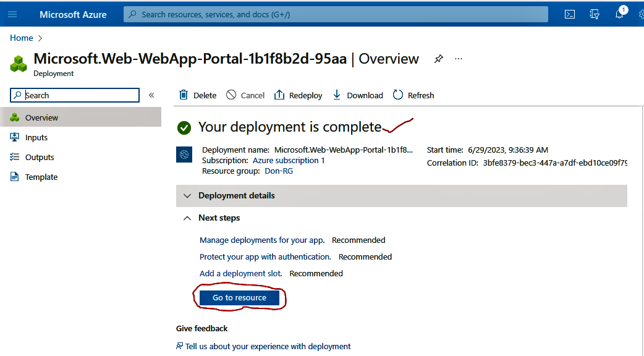Image resolution: width=644 pixels, height=356 pixels.
Task: Focus the left menu Search field
Action: tap(75, 95)
